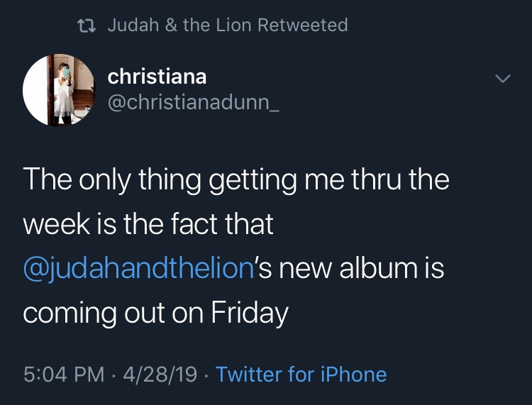Click the 5:04 PM timestamp

(x=64, y=375)
